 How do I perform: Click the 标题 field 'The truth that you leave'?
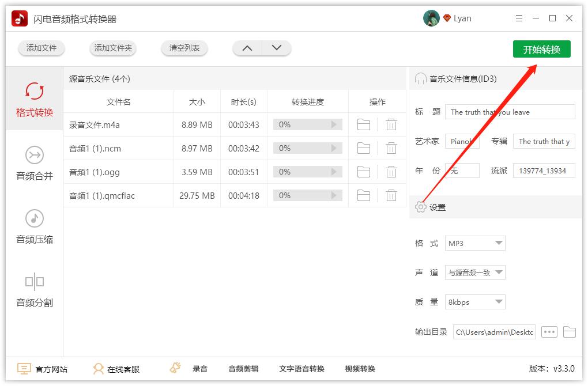pos(510,112)
